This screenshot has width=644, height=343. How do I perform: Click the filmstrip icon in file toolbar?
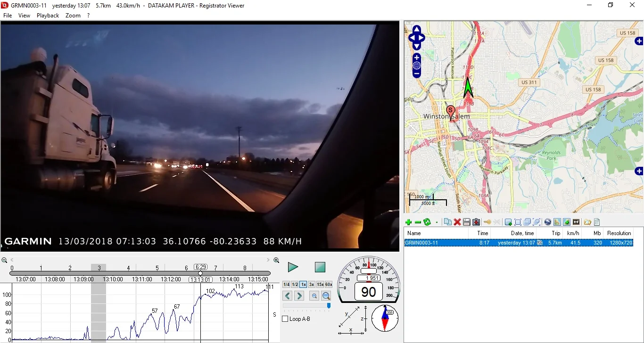[x=576, y=222]
